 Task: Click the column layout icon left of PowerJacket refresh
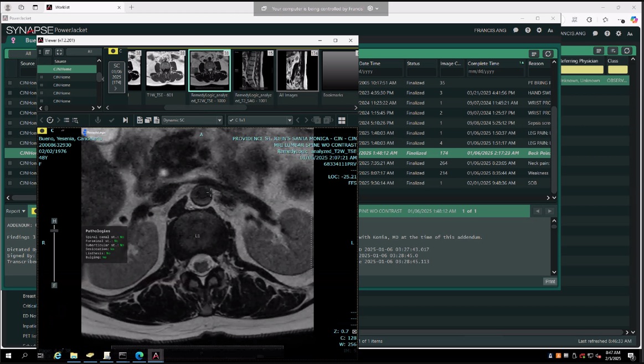coord(534,54)
